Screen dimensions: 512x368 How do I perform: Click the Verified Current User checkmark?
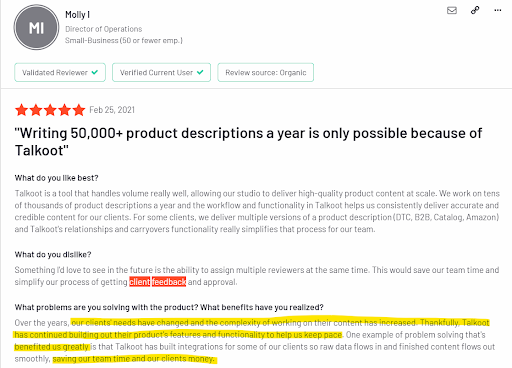click(200, 72)
